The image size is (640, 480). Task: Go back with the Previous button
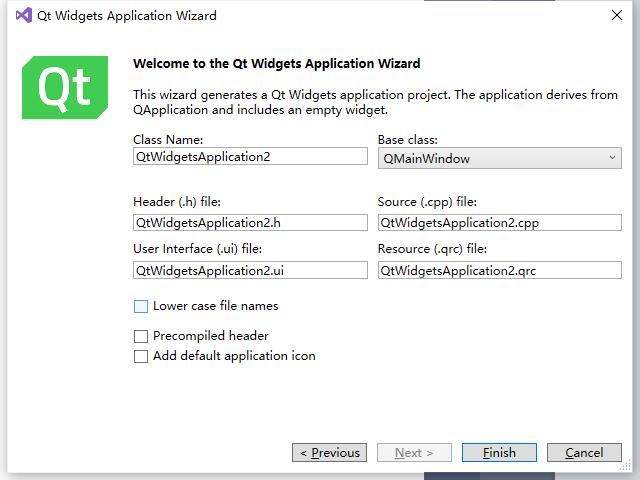click(329, 453)
